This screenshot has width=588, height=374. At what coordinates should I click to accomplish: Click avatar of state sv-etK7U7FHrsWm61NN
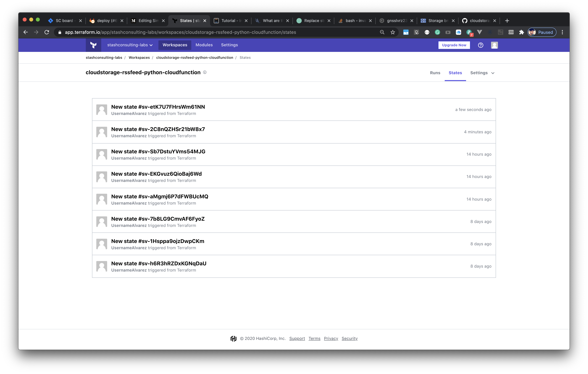[102, 110]
